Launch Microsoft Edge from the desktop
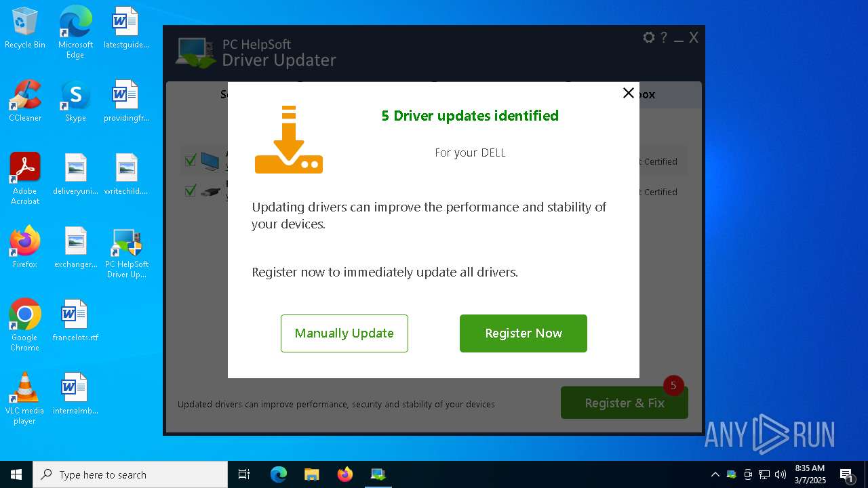The height and width of the screenshot is (488, 868). [x=75, y=32]
